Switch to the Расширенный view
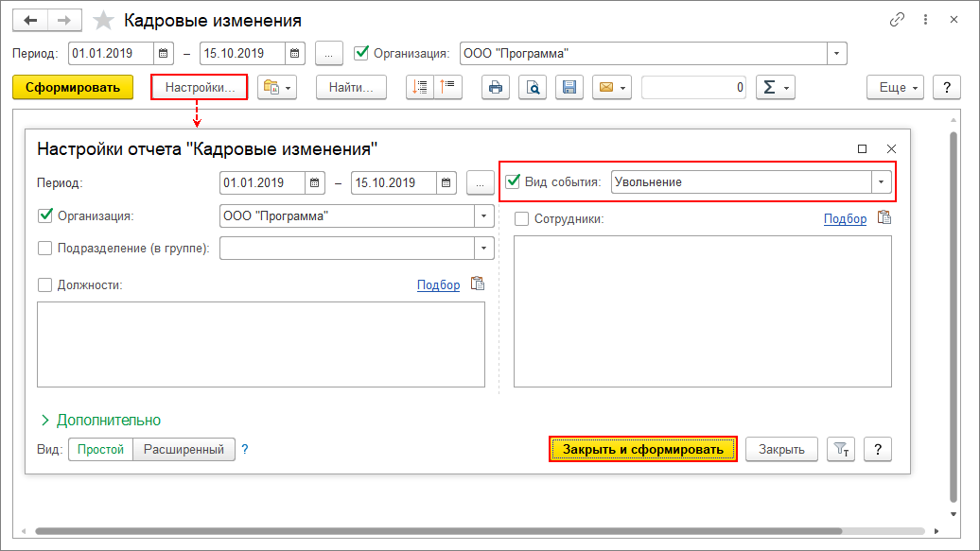980x551 pixels. [x=184, y=450]
